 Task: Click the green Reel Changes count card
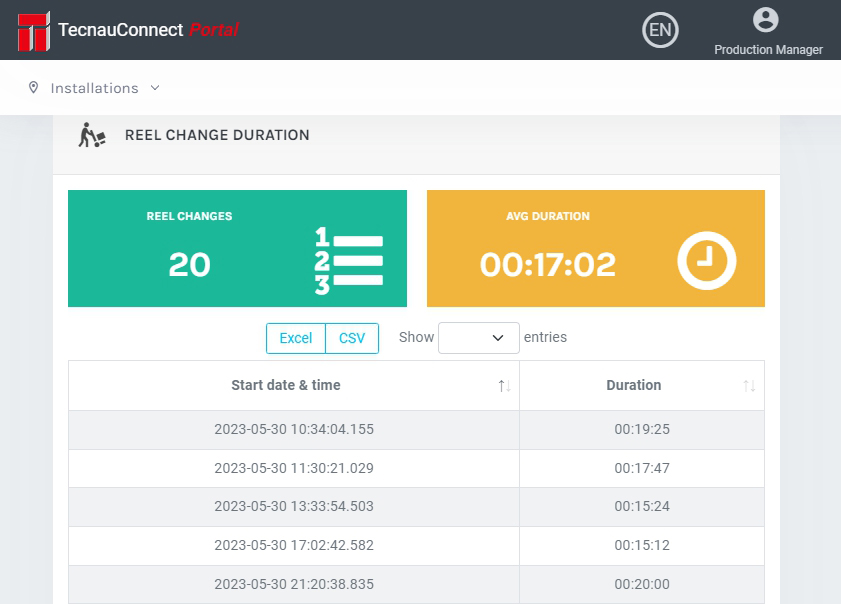pos(237,248)
